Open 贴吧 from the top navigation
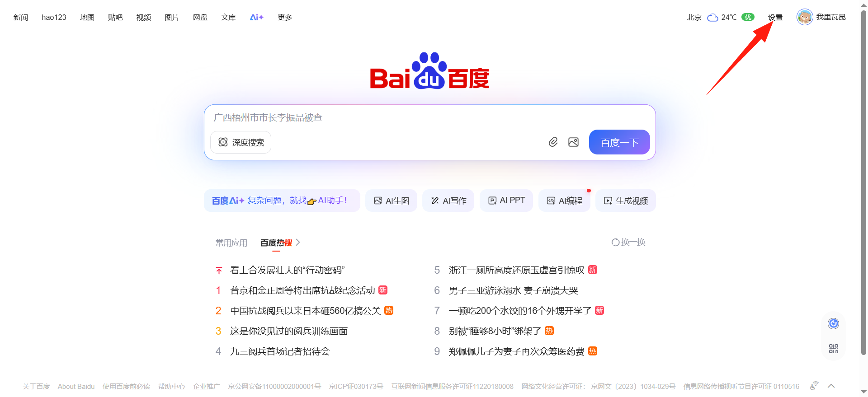Viewport: 868px width, 397px height. (x=115, y=17)
